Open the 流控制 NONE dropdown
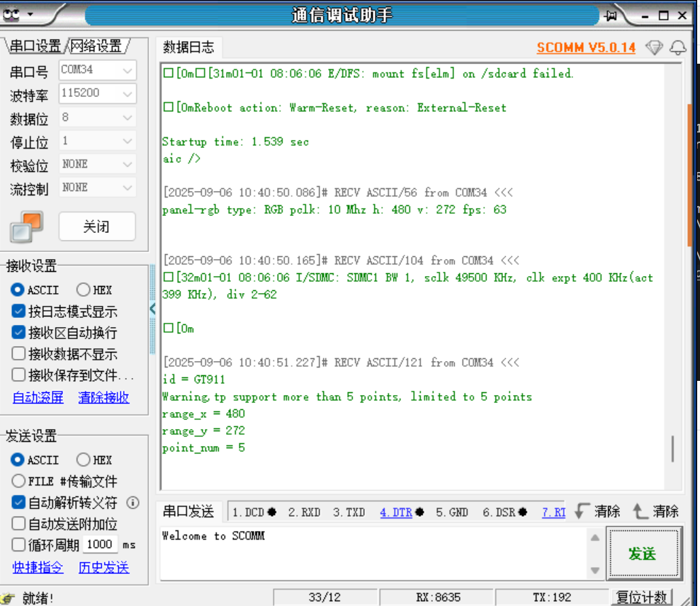The width and height of the screenshot is (700, 606). pyautogui.click(x=97, y=188)
